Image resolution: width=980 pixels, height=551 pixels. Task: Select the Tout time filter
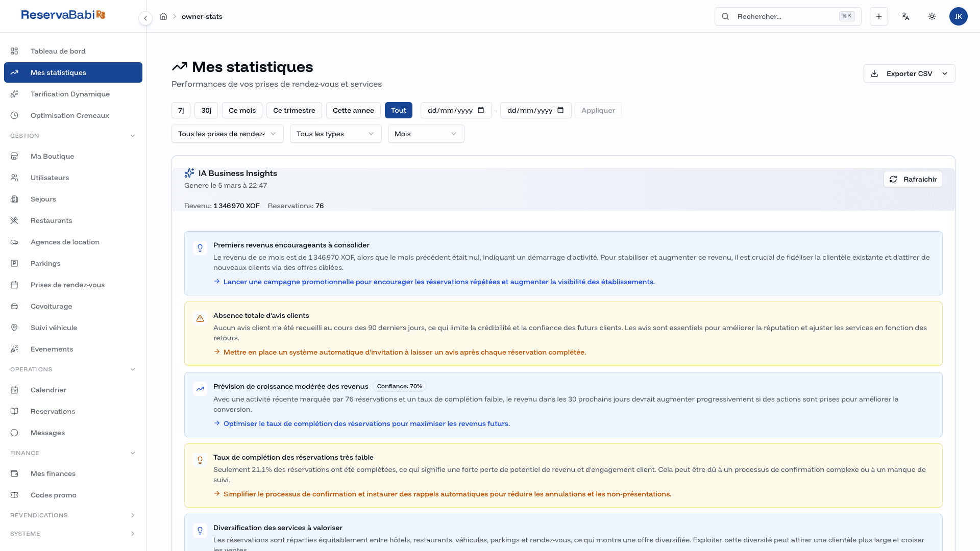(x=399, y=110)
